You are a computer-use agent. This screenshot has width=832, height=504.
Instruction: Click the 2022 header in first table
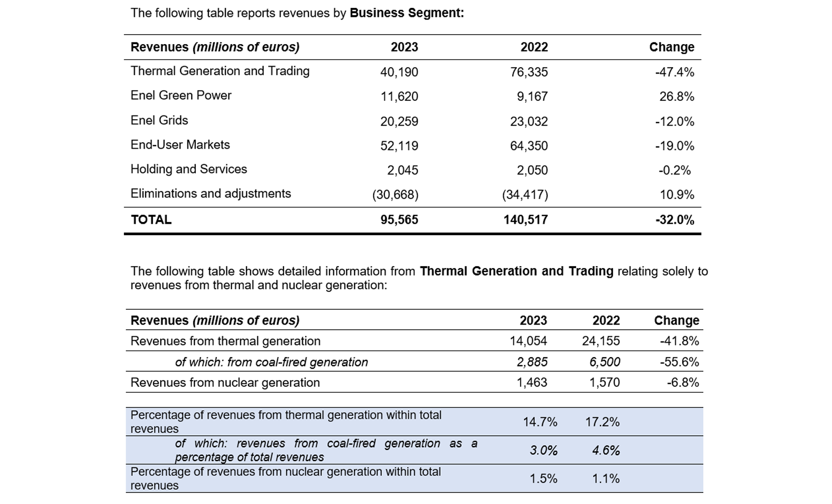click(534, 47)
